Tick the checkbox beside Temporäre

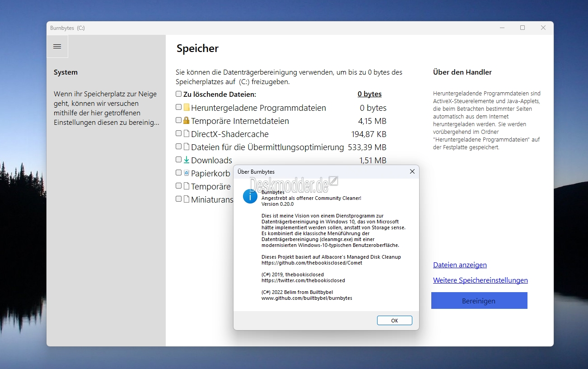coord(178,186)
